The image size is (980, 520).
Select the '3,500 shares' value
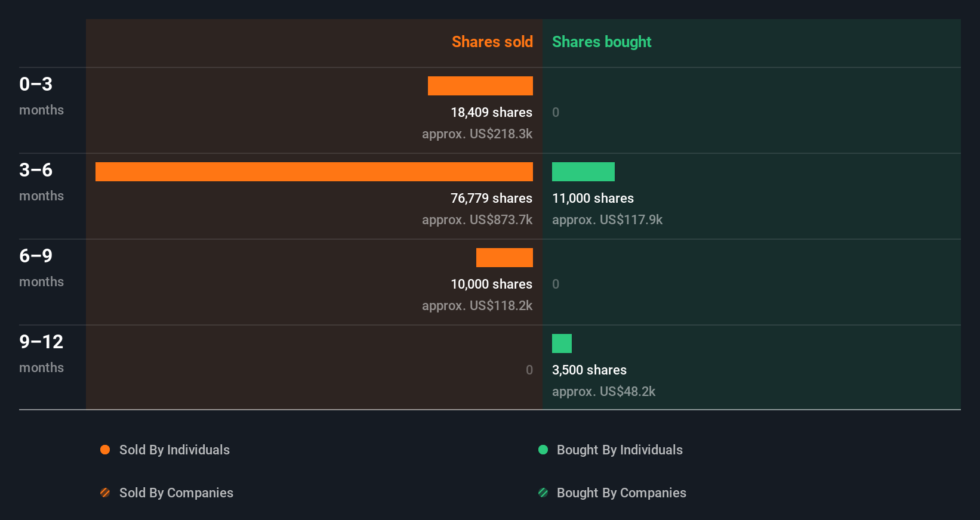[x=589, y=370]
